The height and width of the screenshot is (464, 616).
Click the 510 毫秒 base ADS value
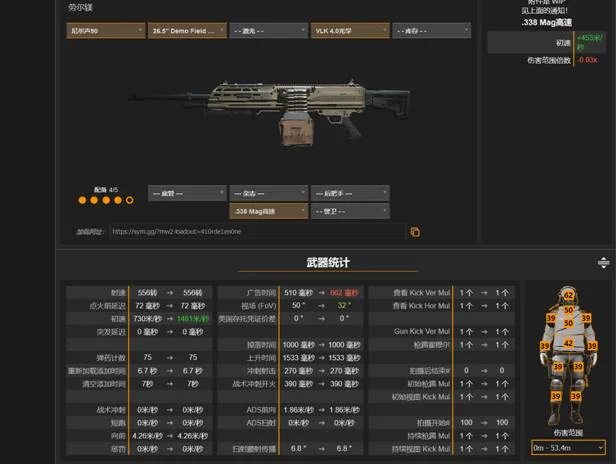(x=298, y=293)
